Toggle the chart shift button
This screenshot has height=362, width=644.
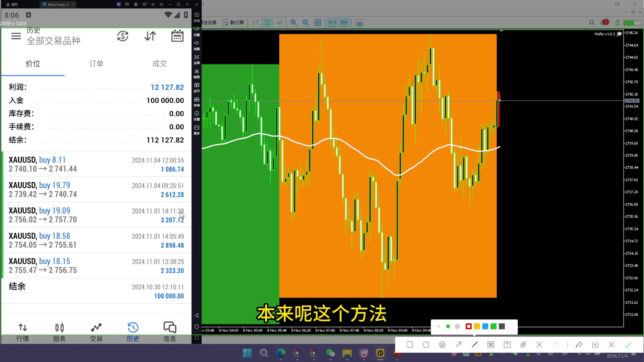pos(344,22)
